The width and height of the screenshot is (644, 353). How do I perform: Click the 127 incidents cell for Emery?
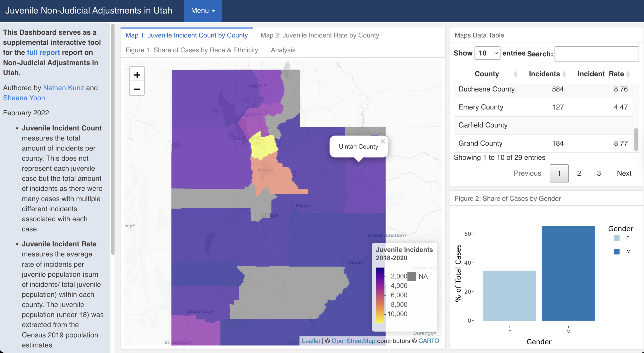pyautogui.click(x=558, y=107)
